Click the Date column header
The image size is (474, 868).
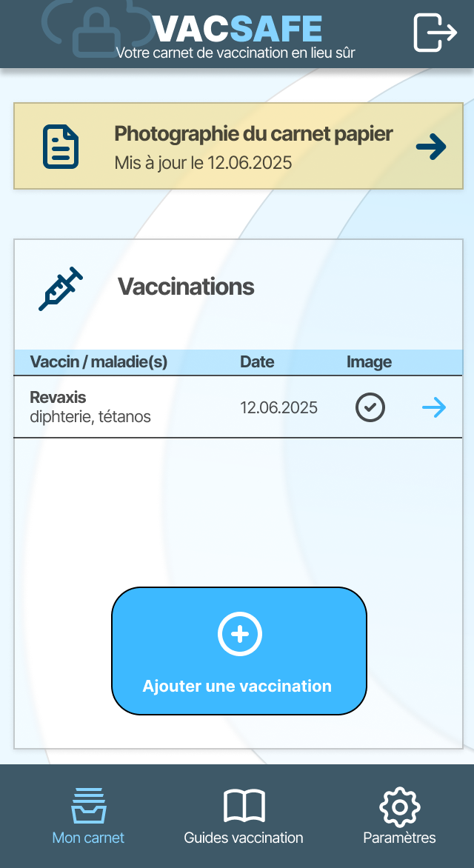(x=257, y=362)
